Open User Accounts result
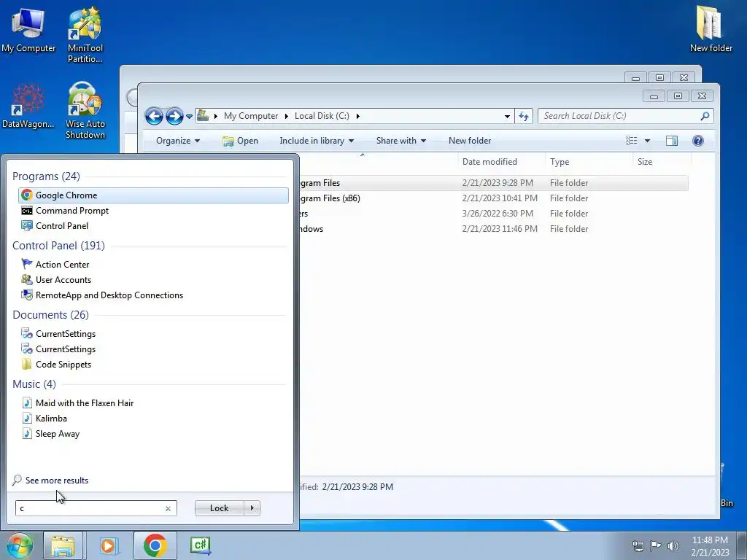The width and height of the screenshot is (747, 560). pyautogui.click(x=63, y=279)
